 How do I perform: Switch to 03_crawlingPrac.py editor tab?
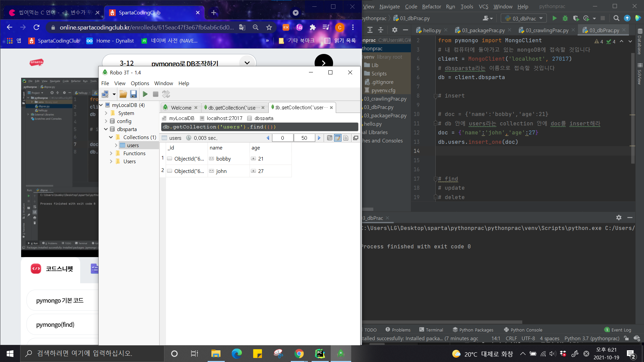pyautogui.click(x=547, y=30)
